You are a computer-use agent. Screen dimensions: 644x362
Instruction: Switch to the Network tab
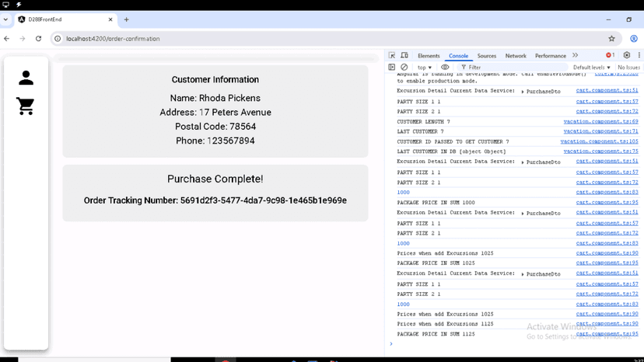tap(516, 56)
